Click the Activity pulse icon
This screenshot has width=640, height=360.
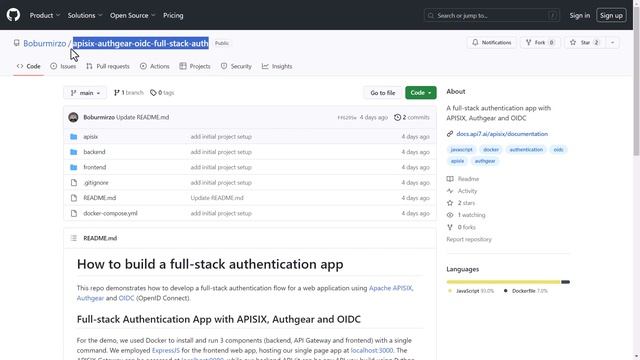tap(450, 191)
